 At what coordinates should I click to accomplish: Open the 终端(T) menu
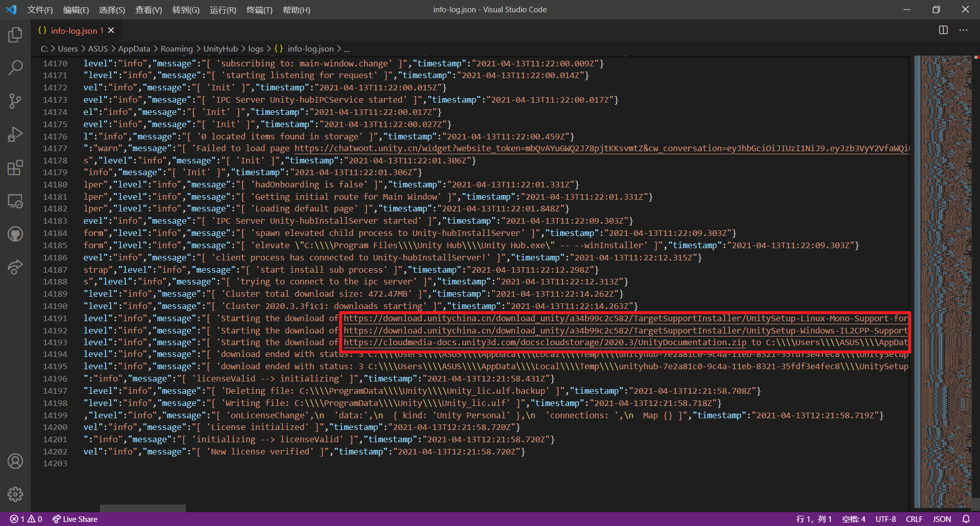tap(259, 10)
